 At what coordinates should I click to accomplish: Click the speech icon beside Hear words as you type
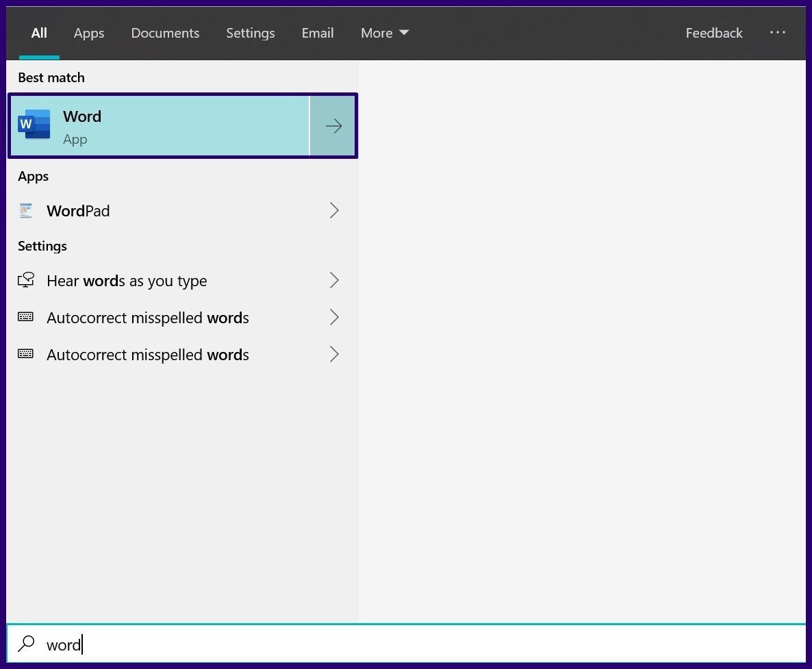(25, 280)
